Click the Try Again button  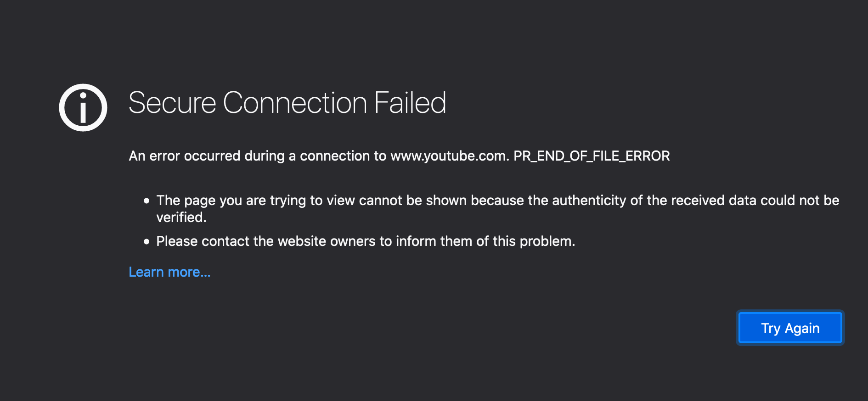[790, 328]
